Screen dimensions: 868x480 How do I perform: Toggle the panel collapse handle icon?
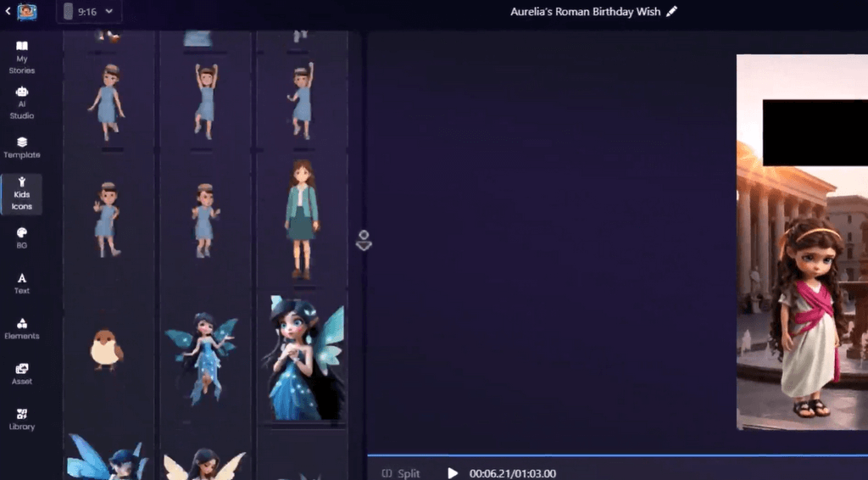(364, 240)
